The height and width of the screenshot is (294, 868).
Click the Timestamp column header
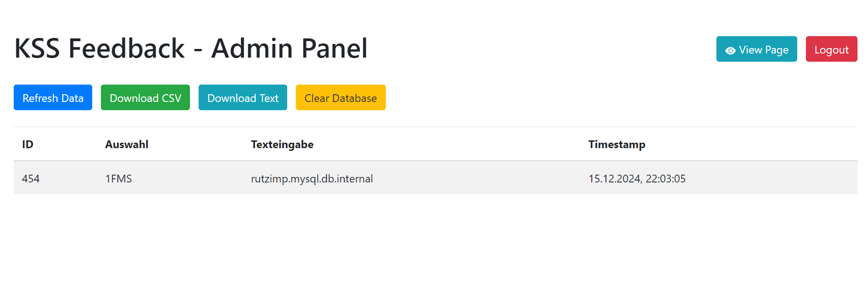[617, 144]
